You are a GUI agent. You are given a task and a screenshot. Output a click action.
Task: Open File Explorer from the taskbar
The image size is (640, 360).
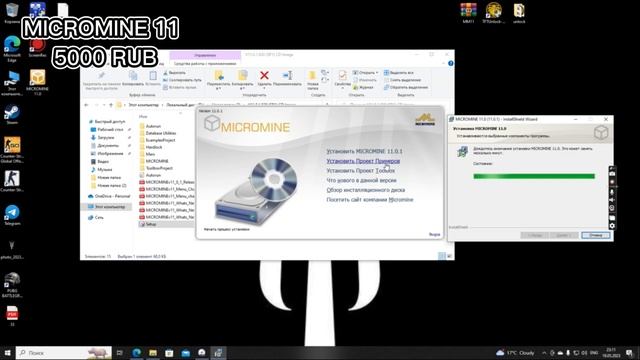pos(153,353)
